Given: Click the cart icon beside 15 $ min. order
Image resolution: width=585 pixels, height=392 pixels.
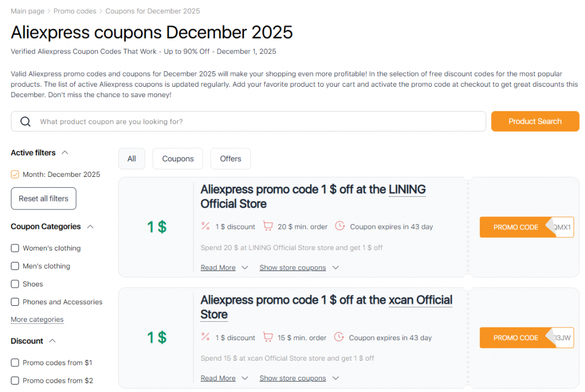Looking at the screenshot, I should [x=268, y=337].
